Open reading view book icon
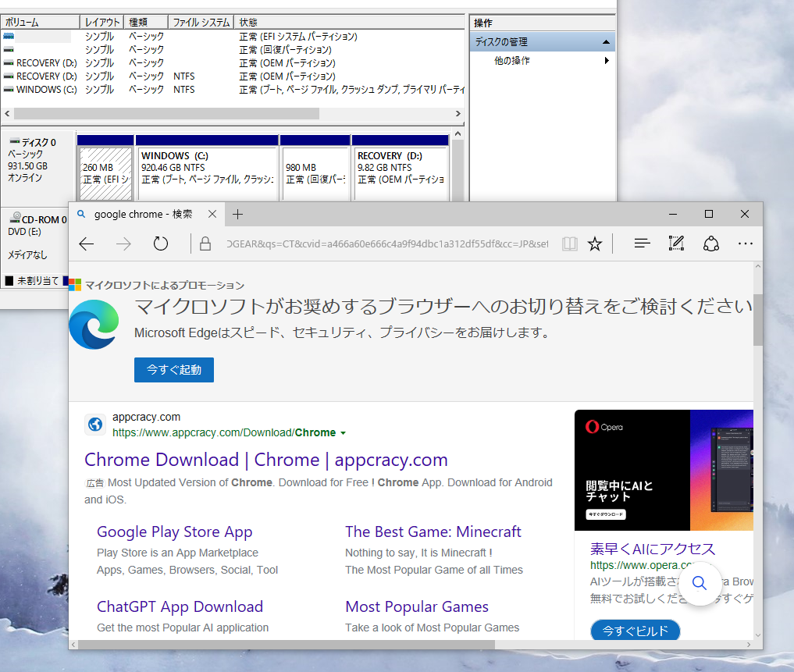The width and height of the screenshot is (794, 672). (570, 244)
